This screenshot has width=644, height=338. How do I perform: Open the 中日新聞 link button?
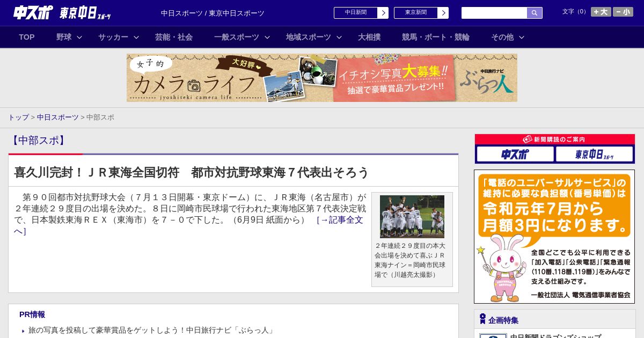click(x=355, y=13)
